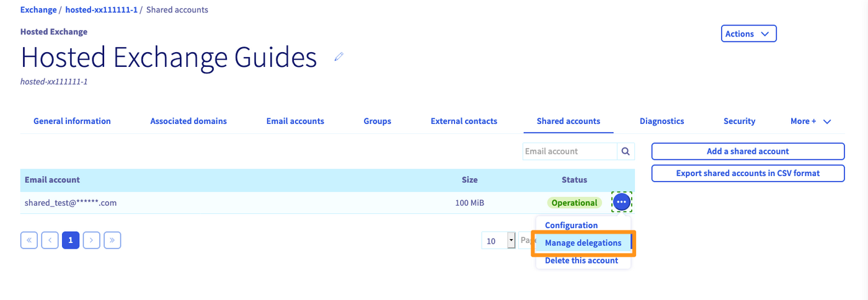This screenshot has height=300, width=868.
Task: Click the pencil edit icon beside title
Action: [x=339, y=57]
